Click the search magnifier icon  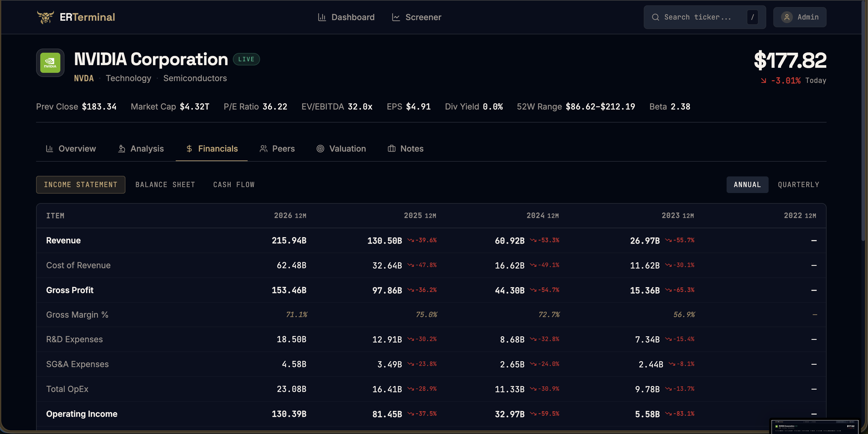[655, 17]
